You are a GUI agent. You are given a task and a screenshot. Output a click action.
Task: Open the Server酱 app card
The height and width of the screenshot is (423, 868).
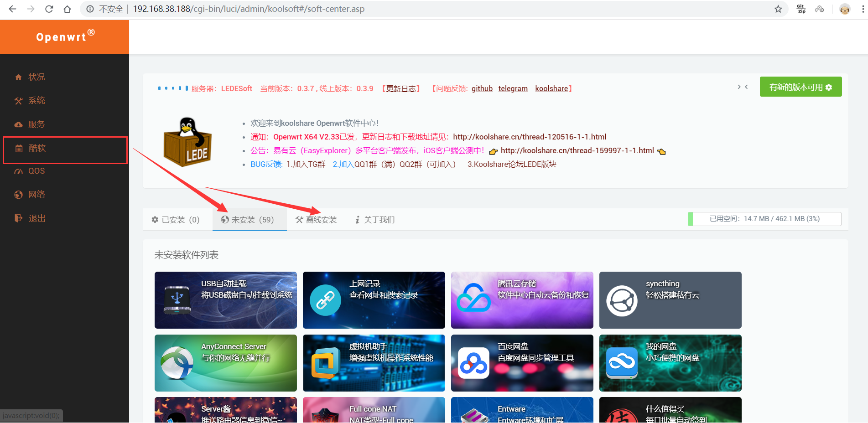226,410
